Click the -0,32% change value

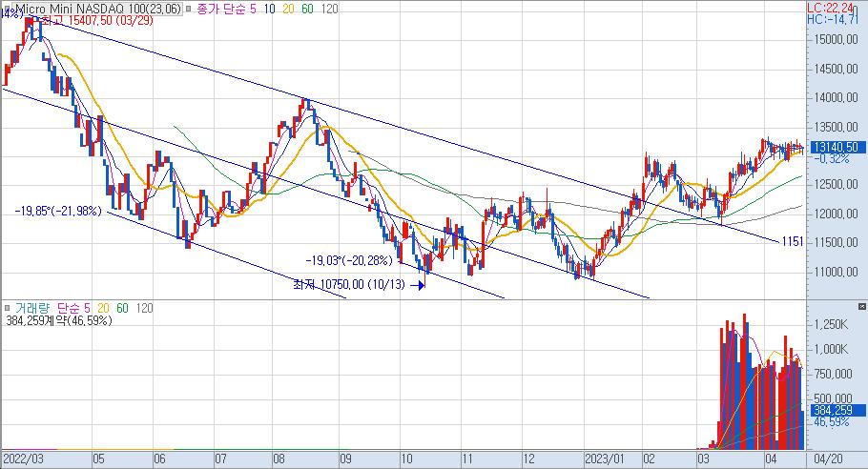click(832, 159)
